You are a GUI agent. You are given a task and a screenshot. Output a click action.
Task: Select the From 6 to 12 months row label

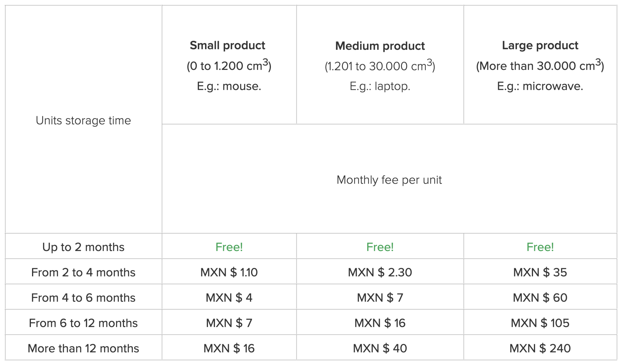(83, 323)
